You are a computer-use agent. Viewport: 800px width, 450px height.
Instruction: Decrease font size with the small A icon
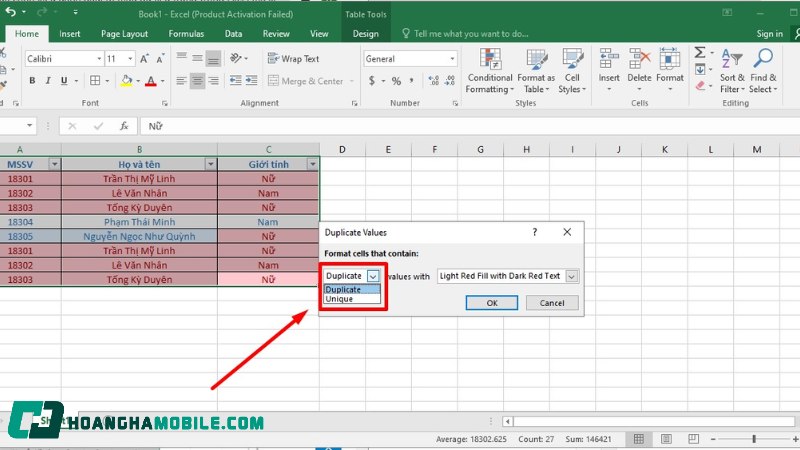click(x=160, y=59)
